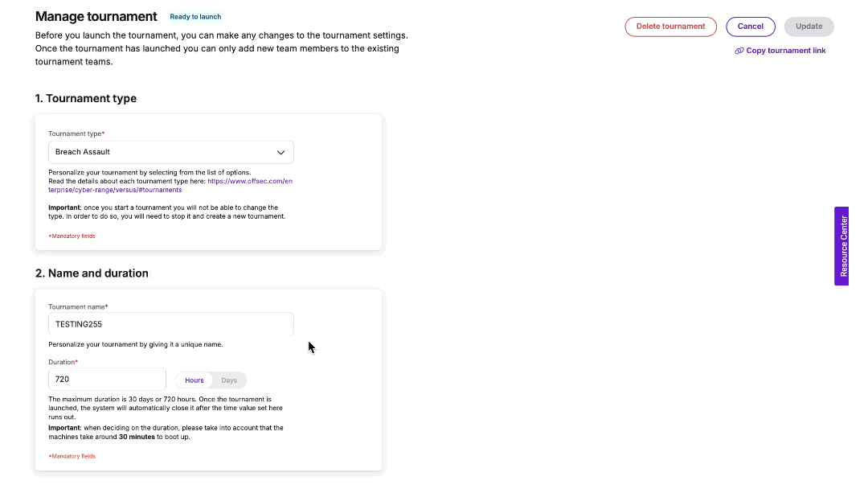
Task: Select Hours as the duration unit
Action: click(194, 380)
